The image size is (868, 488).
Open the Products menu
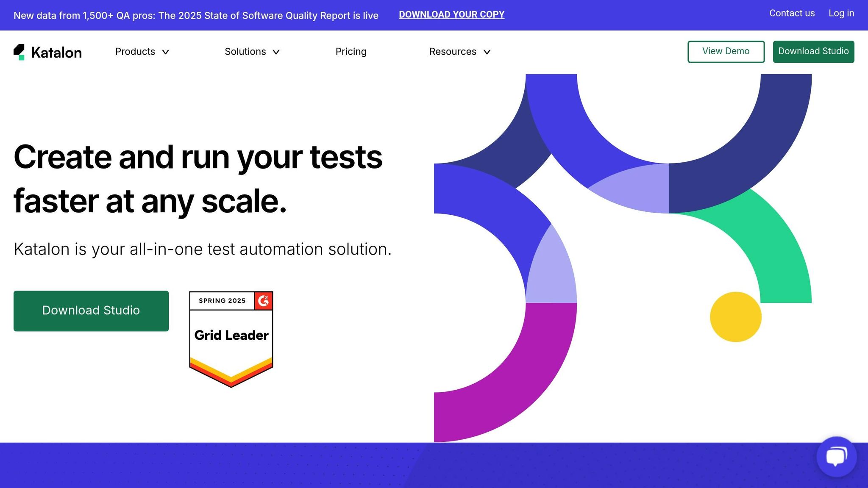[x=142, y=52]
